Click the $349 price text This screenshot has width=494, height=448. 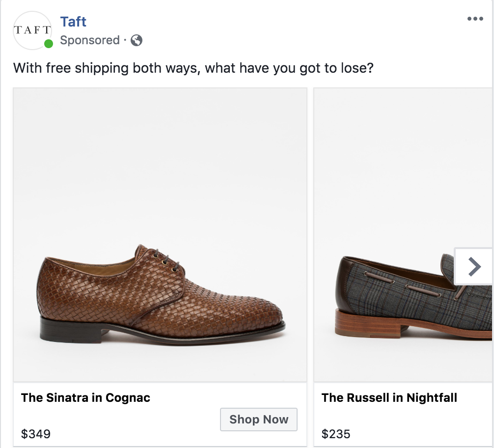point(35,434)
